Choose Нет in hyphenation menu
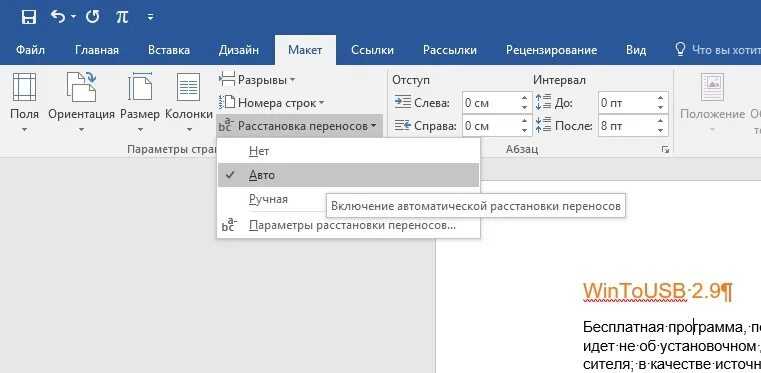 click(348, 151)
